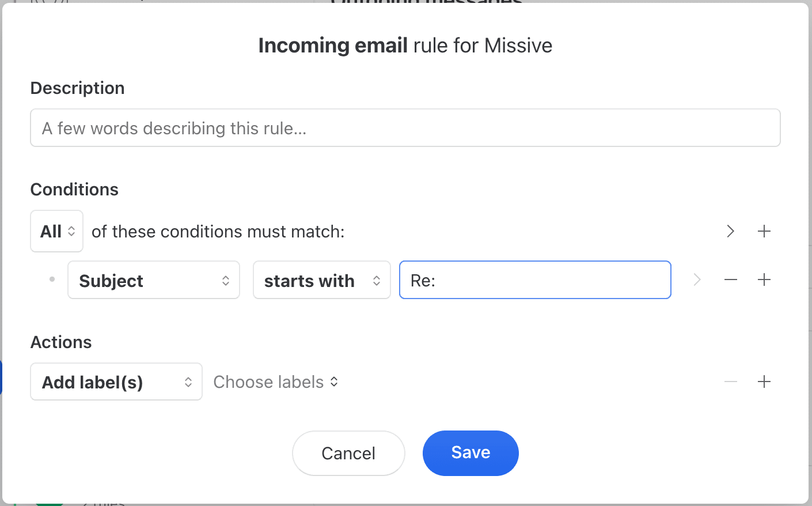Add another action with the plus icon
This screenshot has width=812, height=506.
764,382
